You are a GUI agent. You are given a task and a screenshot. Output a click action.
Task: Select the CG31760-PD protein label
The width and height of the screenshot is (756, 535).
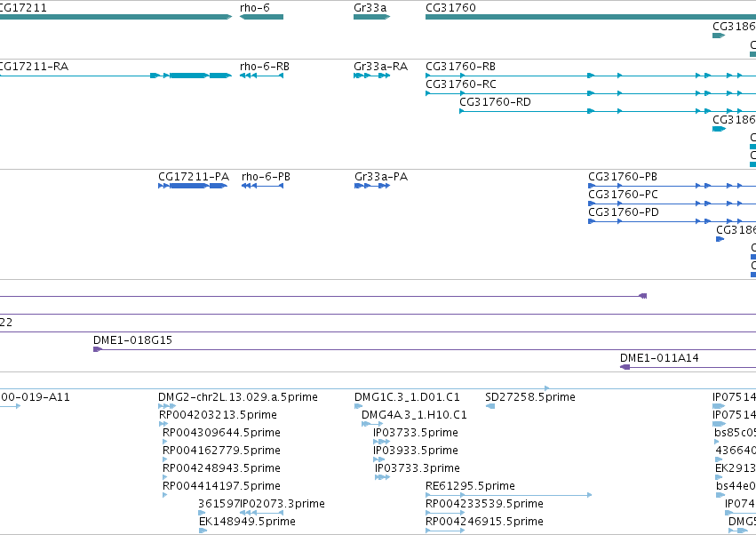(x=624, y=212)
